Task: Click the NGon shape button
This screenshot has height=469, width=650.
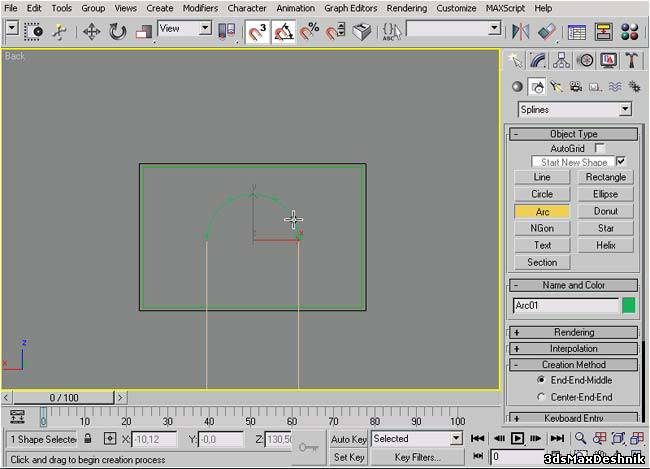Action: 542,228
